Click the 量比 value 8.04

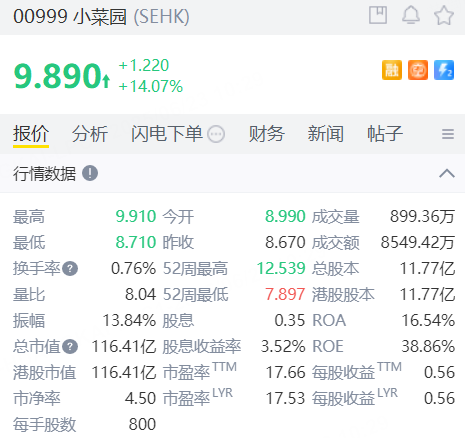click(140, 294)
